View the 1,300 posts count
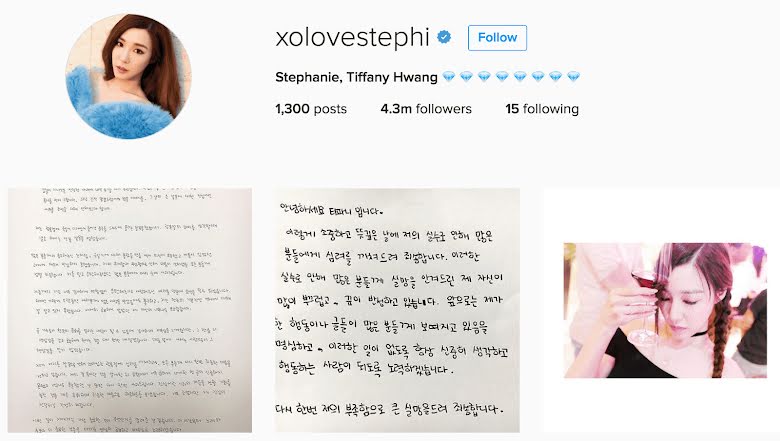The height and width of the screenshot is (441, 780). click(311, 109)
